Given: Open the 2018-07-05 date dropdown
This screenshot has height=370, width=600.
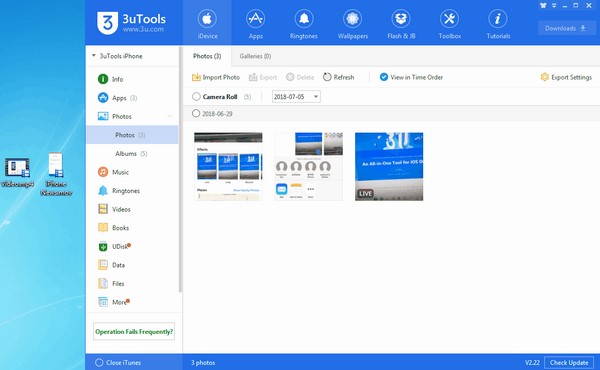Looking at the screenshot, I should (x=296, y=97).
